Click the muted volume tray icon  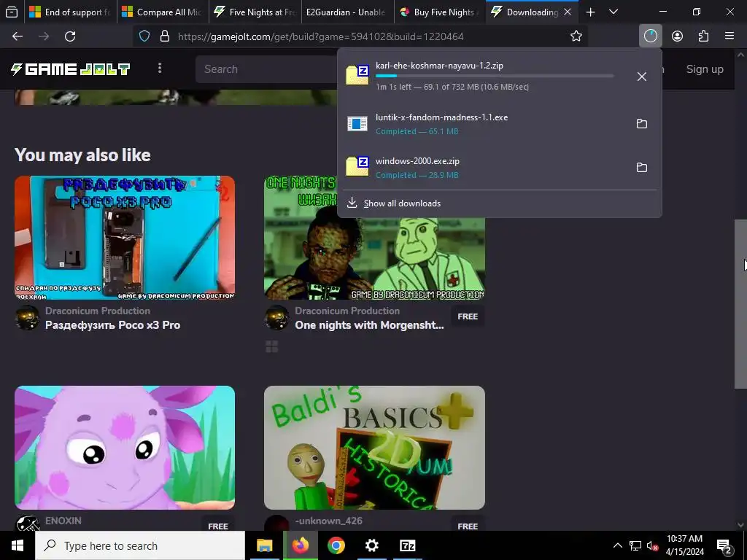click(x=652, y=545)
